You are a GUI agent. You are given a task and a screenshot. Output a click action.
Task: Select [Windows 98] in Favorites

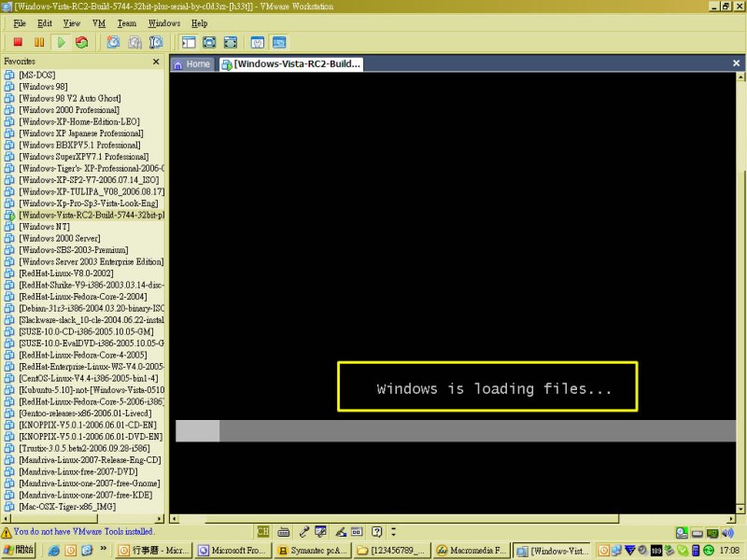(43, 87)
